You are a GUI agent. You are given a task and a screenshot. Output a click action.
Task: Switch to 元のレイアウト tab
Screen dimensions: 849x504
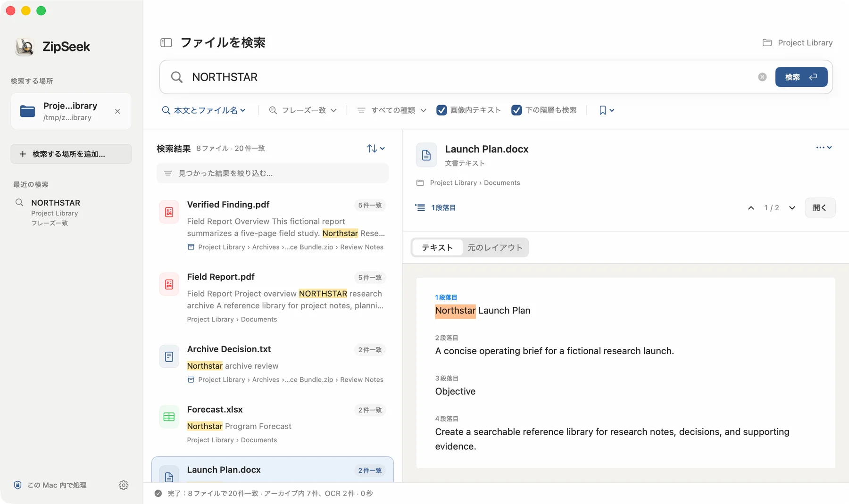pos(495,248)
